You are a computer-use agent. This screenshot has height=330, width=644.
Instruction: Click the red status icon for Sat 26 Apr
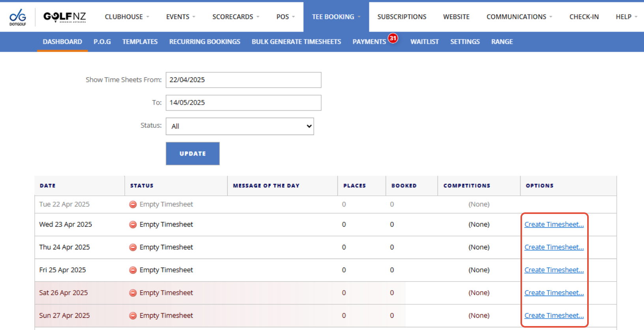click(133, 293)
